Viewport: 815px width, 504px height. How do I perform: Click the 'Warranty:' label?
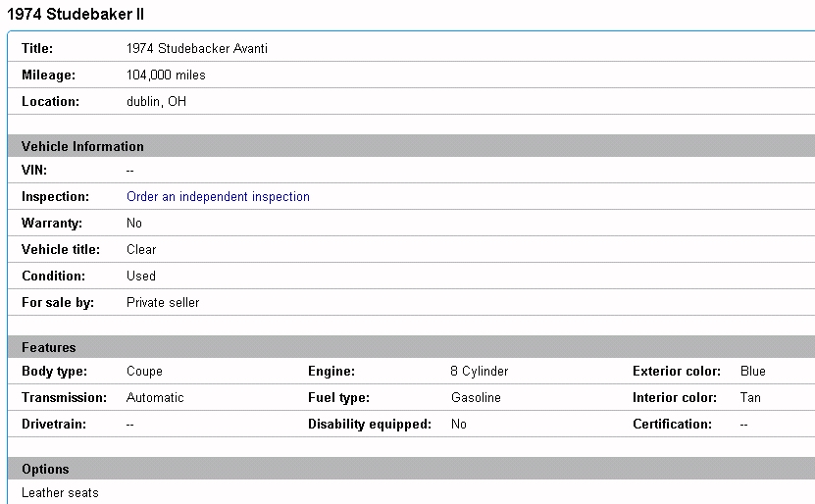pyautogui.click(x=52, y=224)
